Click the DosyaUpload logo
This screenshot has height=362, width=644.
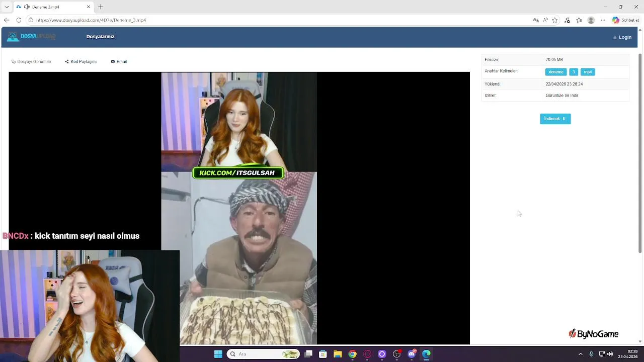[x=31, y=37]
